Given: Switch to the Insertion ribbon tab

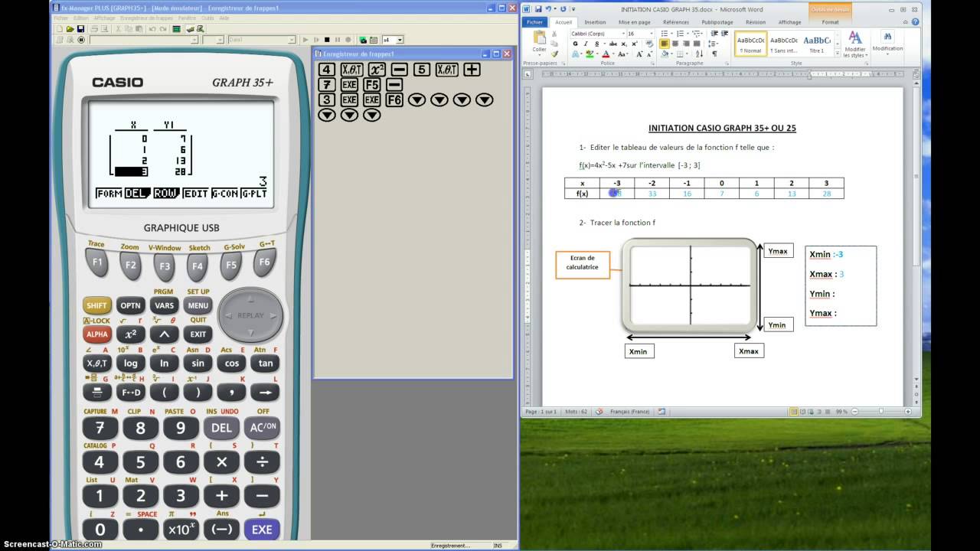Looking at the screenshot, I should pos(595,22).
